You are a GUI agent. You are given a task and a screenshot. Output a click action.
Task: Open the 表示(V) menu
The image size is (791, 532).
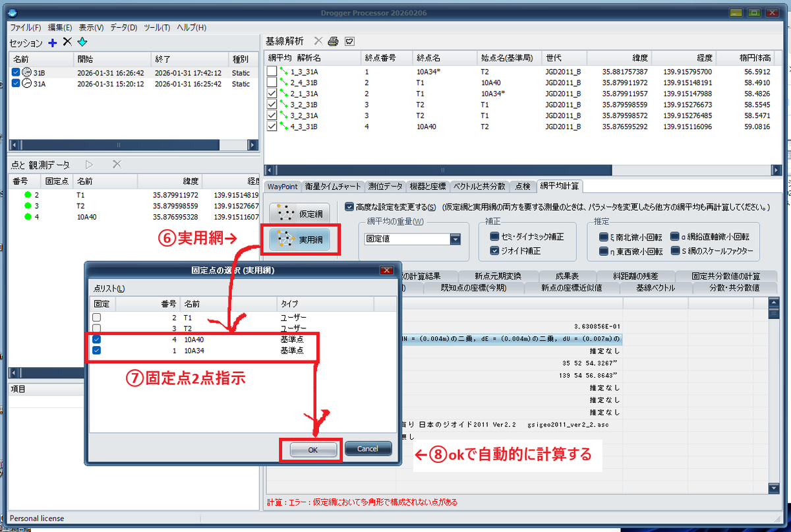coord(91,28)
